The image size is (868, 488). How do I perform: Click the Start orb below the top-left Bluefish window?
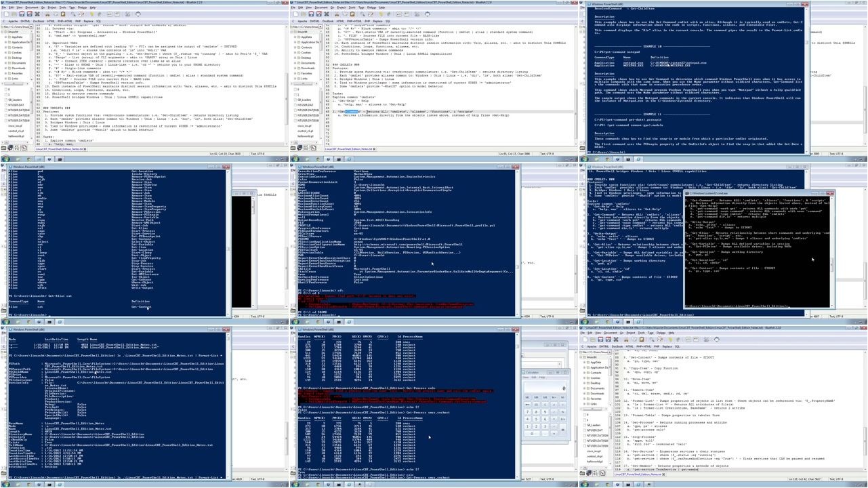(5, 159)
